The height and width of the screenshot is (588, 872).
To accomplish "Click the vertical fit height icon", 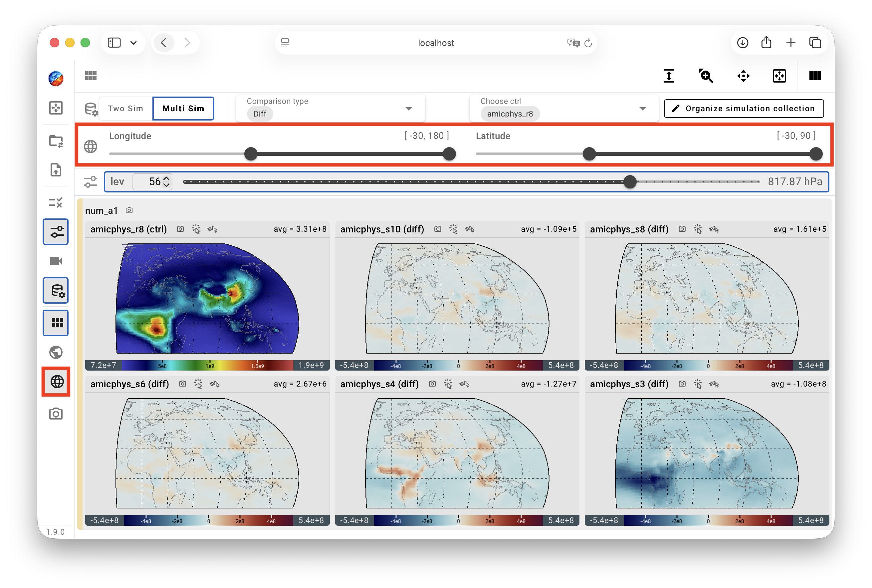I will coord(669,76).
